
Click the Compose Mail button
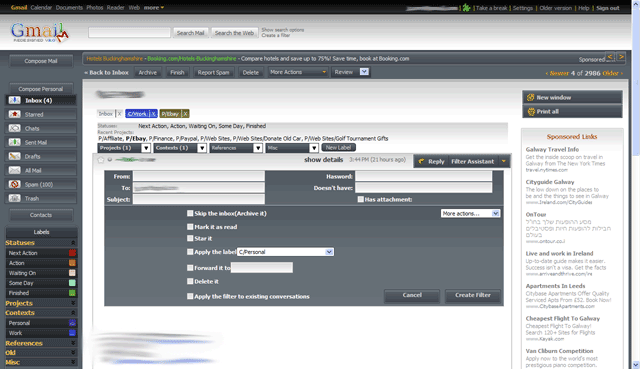pos(41,61)
